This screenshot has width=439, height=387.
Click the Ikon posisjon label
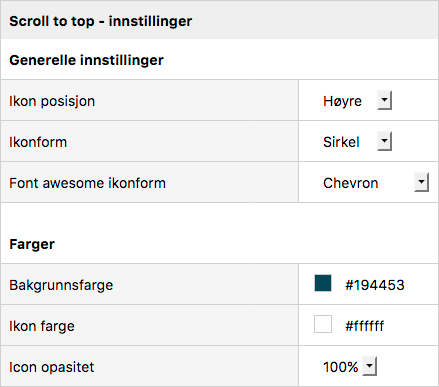point(52,101)
